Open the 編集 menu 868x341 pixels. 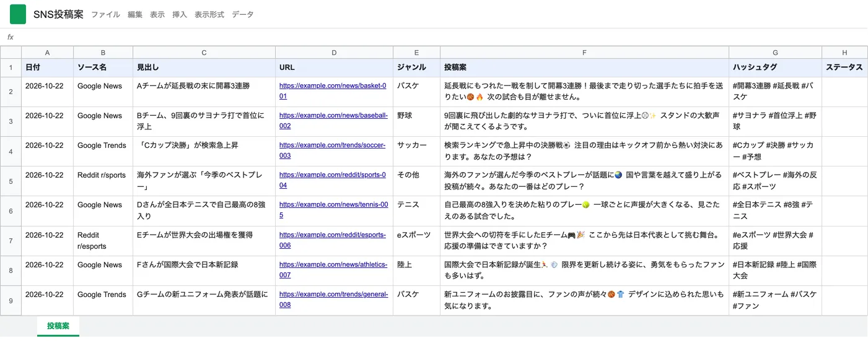coord(135,14)
